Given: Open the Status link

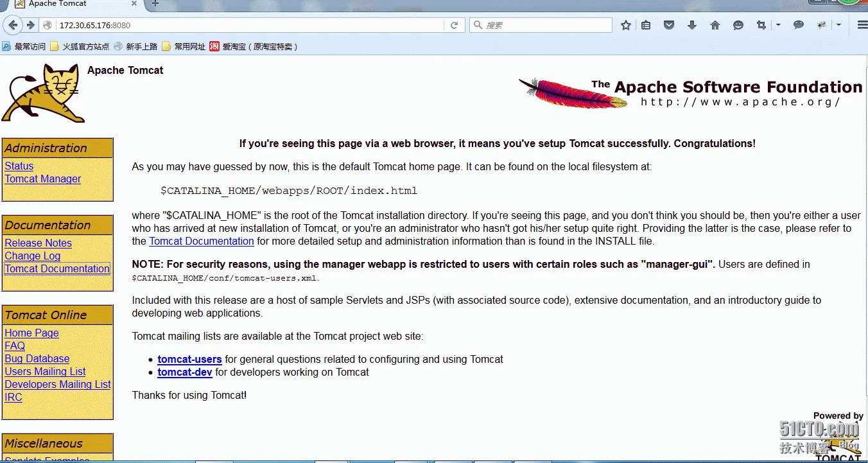Looking at the screenshot, I should pyautogui.click(x=19, y=166).
